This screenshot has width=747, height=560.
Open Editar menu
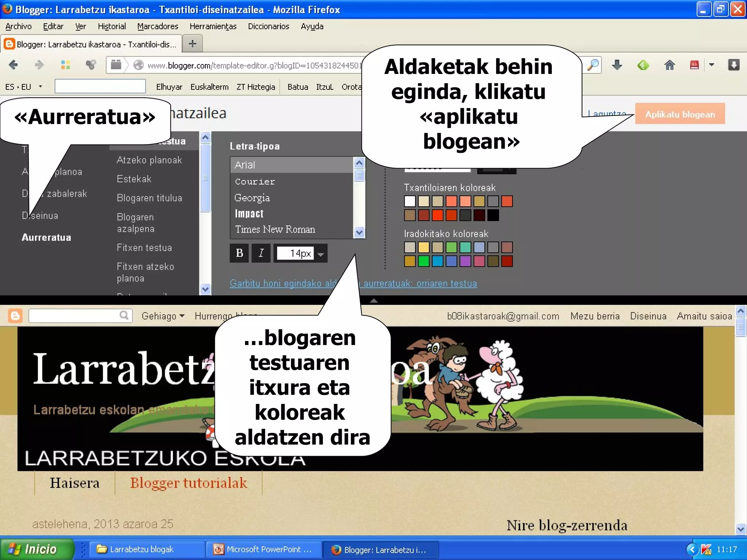click(x=53, y=26)
